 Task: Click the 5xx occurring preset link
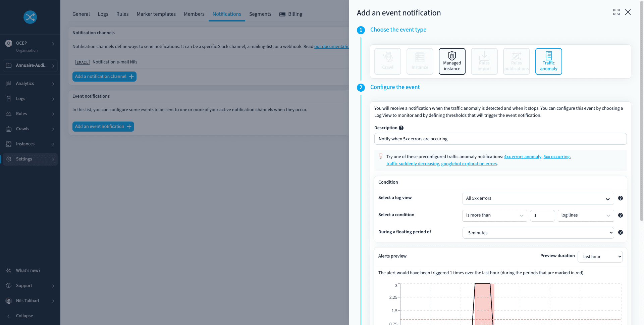(556, 157)
